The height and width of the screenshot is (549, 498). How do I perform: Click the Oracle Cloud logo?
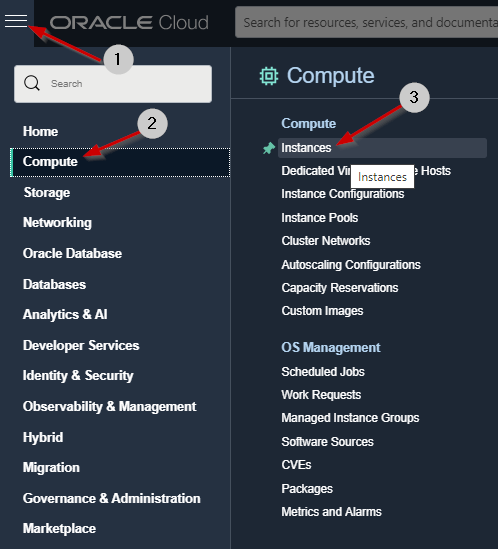click(x=129, y=23)
